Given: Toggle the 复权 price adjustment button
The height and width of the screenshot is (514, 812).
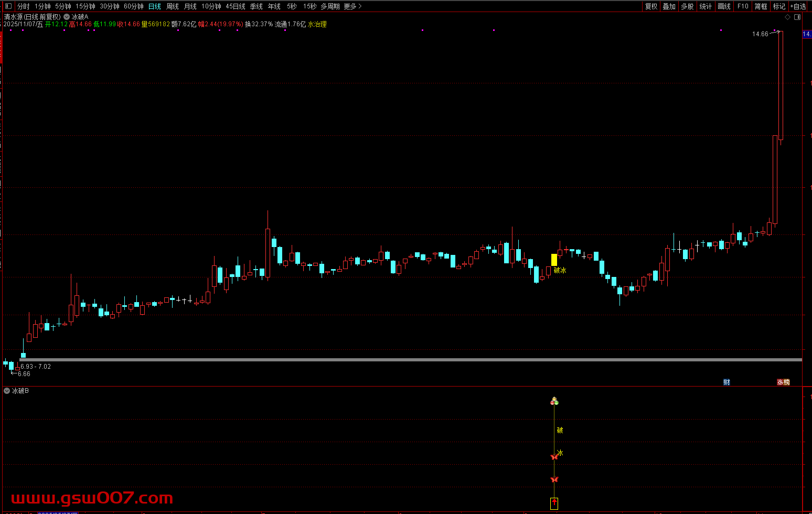Looking at the screenshot, I should pos(651,6).
